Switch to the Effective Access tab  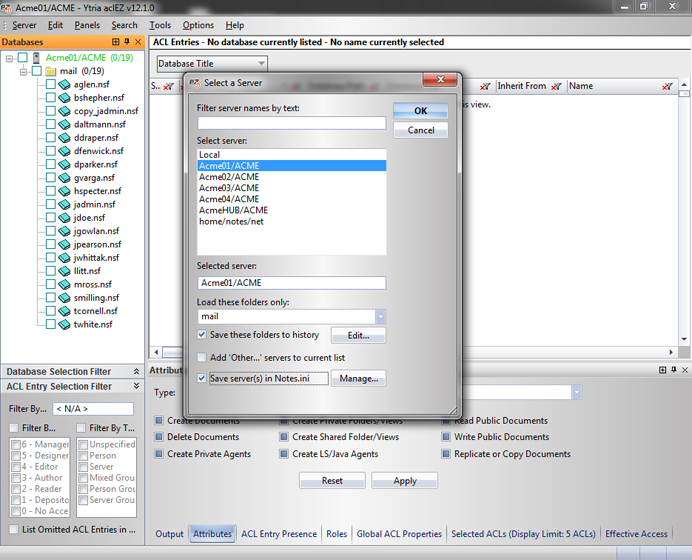[x=636, y=534]
